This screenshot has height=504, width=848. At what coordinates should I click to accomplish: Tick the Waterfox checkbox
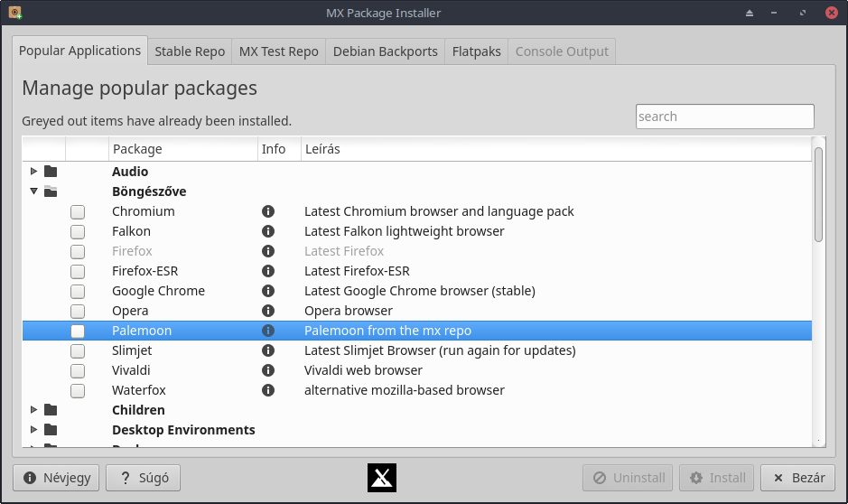point(78,391)
